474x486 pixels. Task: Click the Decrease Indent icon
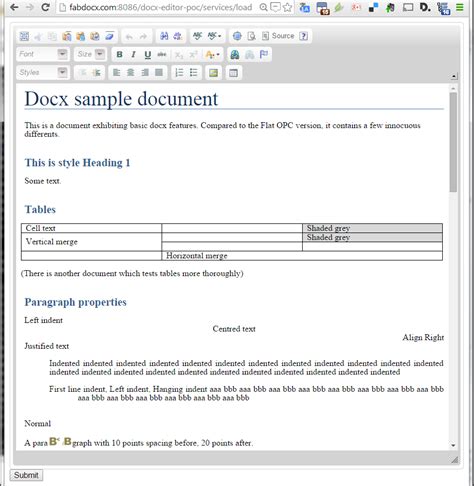(x=82, y=72)
